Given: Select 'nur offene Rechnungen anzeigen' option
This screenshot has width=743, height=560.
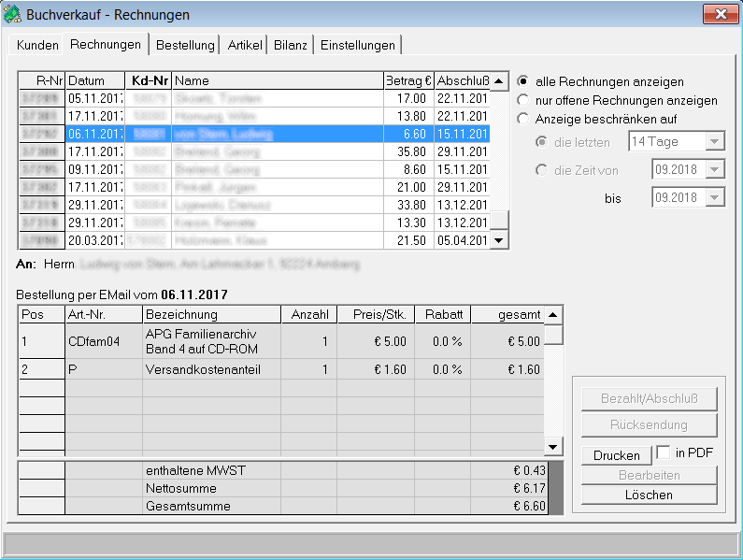Looking at the screenshot, I should click(x=523, y=100).
